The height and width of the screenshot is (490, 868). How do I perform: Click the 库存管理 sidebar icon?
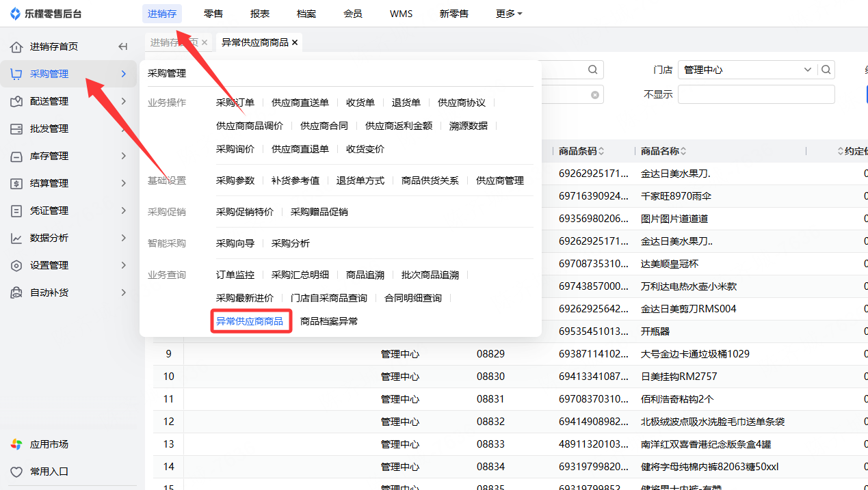point(16,156)
